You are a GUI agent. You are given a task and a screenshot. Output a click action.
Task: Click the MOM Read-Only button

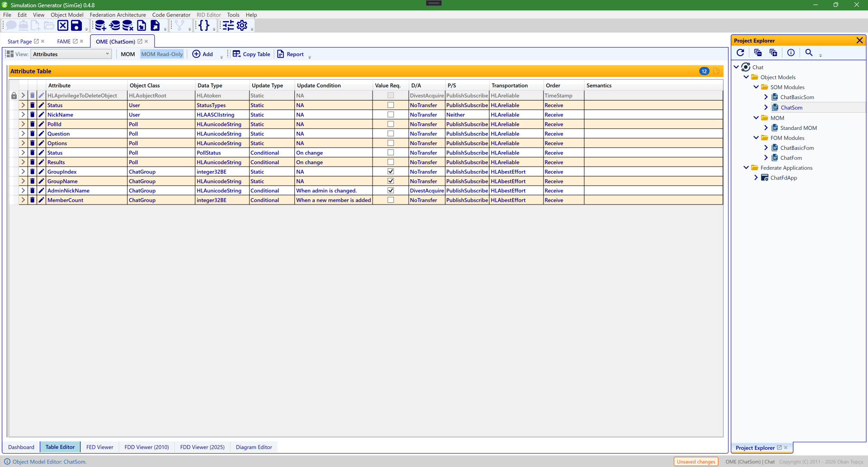click(x=162, y=54)
